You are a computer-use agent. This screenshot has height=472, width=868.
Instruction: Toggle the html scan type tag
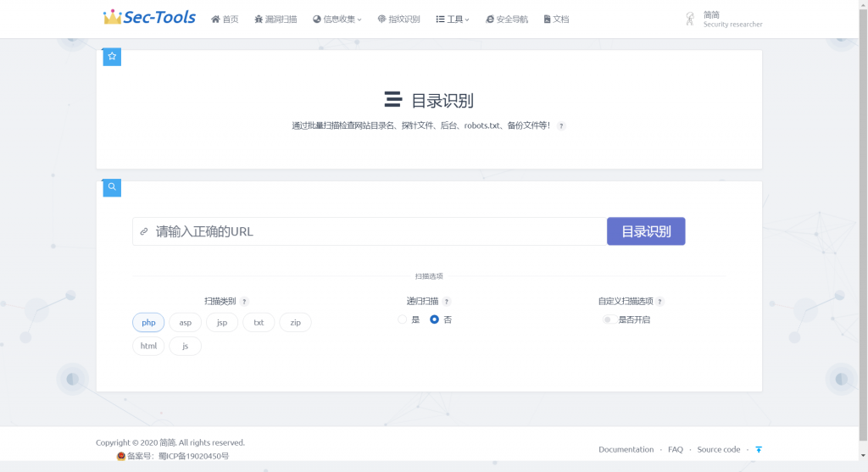[148, 346]
